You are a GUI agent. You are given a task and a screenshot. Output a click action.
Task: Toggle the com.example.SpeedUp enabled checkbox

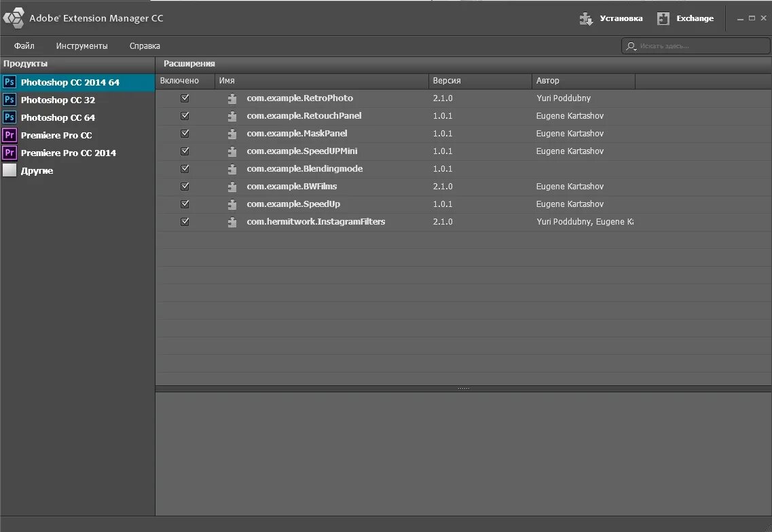185,204
